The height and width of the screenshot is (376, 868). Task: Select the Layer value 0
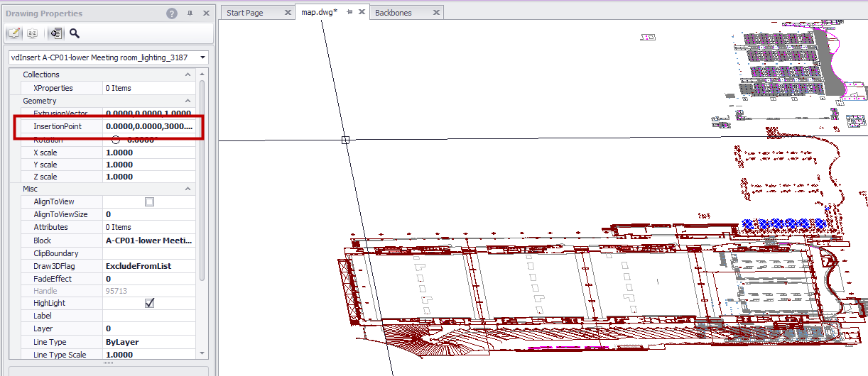tap(149, 328)
